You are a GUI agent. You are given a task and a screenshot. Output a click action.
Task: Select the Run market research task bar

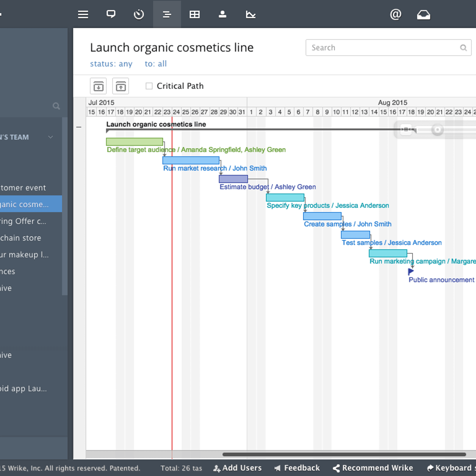pyautogui.click(x=191, y=160)
